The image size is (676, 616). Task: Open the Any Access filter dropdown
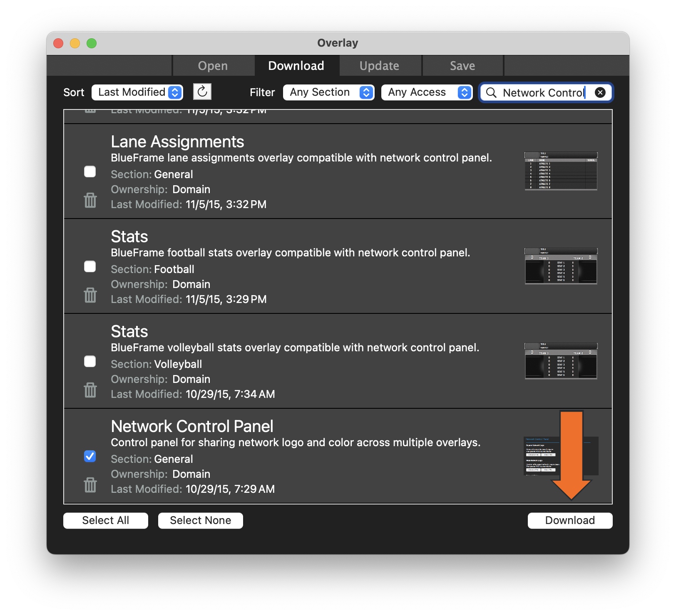[x=427, y=92]
